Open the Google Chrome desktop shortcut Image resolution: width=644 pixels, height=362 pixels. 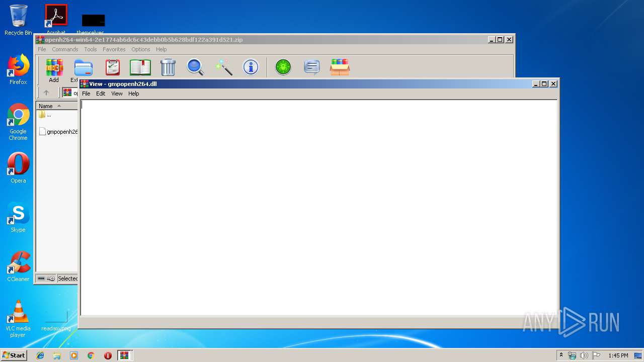click(18, 122)
